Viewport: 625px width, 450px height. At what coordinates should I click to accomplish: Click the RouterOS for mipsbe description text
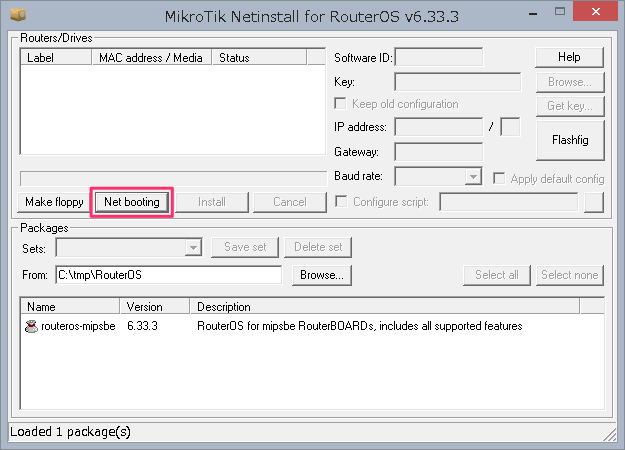point(360,326)
